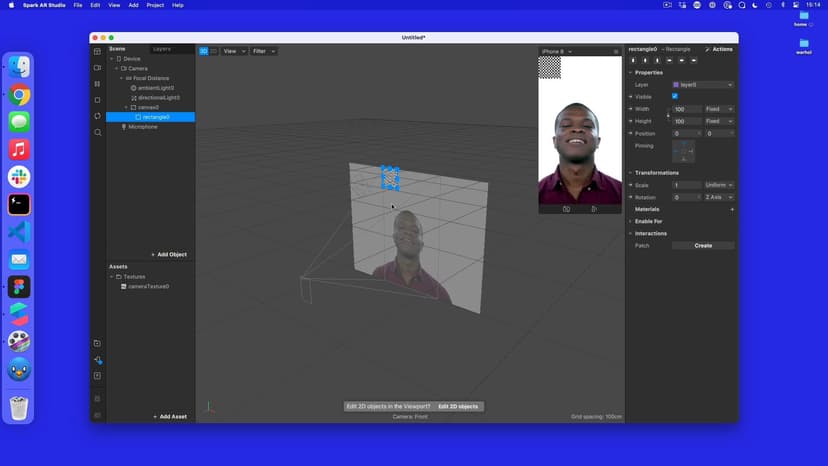Click the aspect ratio lock between Width and Height
828x466 pixels.
668,115
